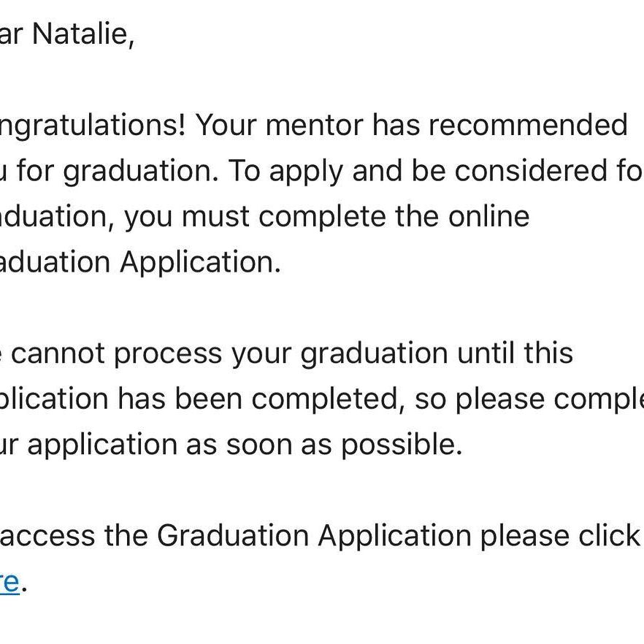The width and height of the screenshot is (644, 644).
Task: Click the word 'recommended' in the first paragraph
Action: click(528, 124)
